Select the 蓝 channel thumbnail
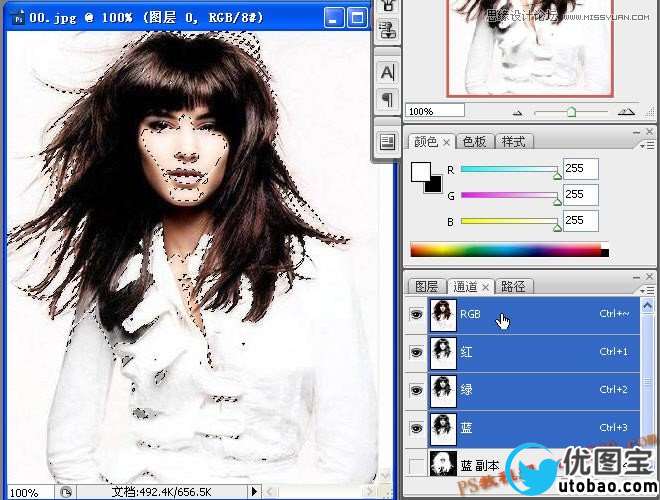Screen dimensions: 660x500 [443, 428]
